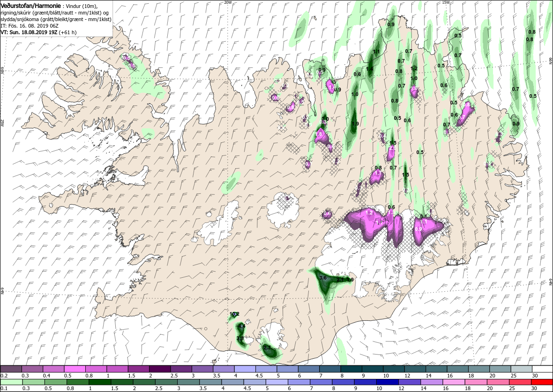Pick the pale lavender 4 swatch, upper legend
553x392 pixels.
pos(245,369)
